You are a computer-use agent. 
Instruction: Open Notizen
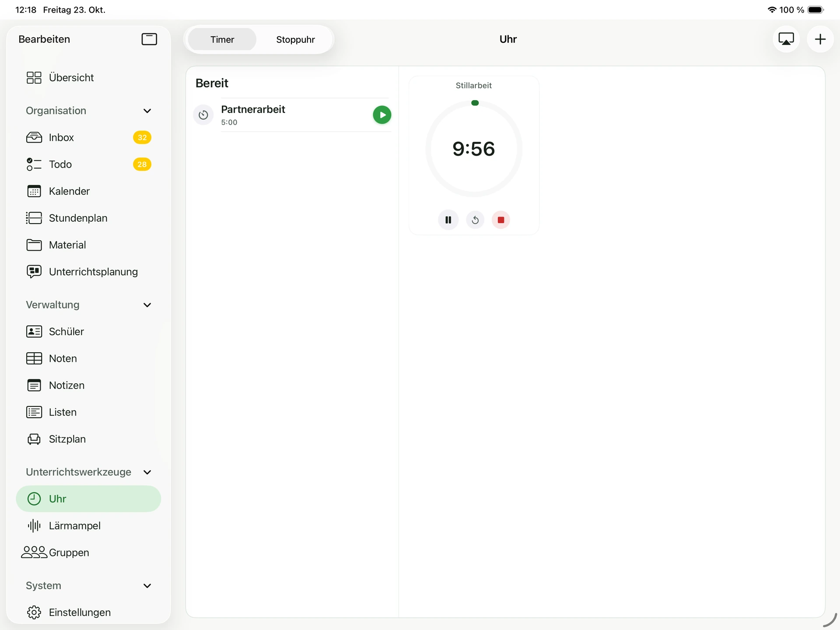[x=88, y=385]
